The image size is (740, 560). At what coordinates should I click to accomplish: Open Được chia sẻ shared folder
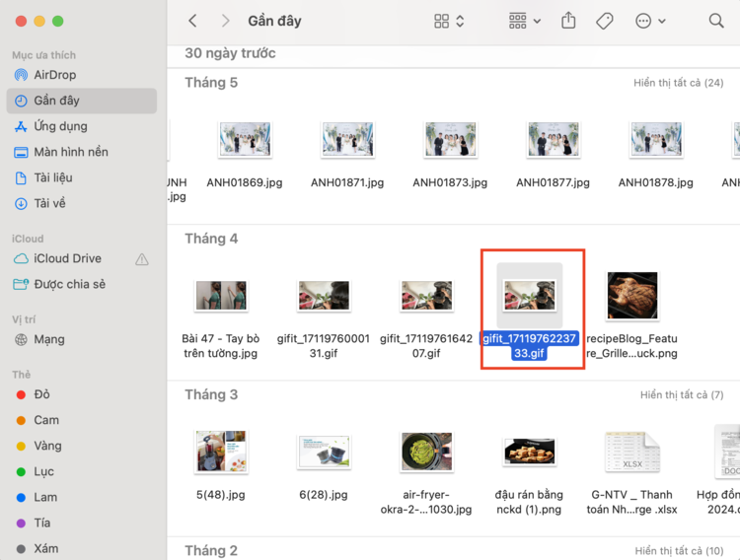point(82,284)
